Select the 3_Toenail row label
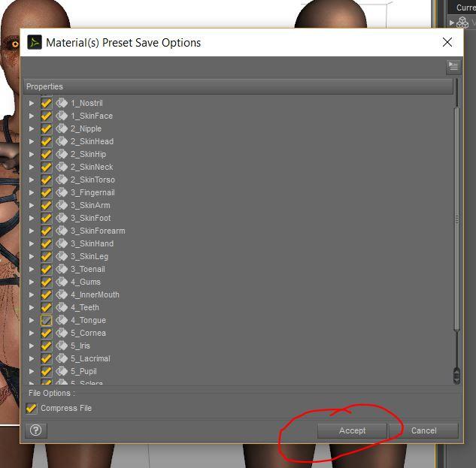 pyautogui.click(x=88, y=269)
